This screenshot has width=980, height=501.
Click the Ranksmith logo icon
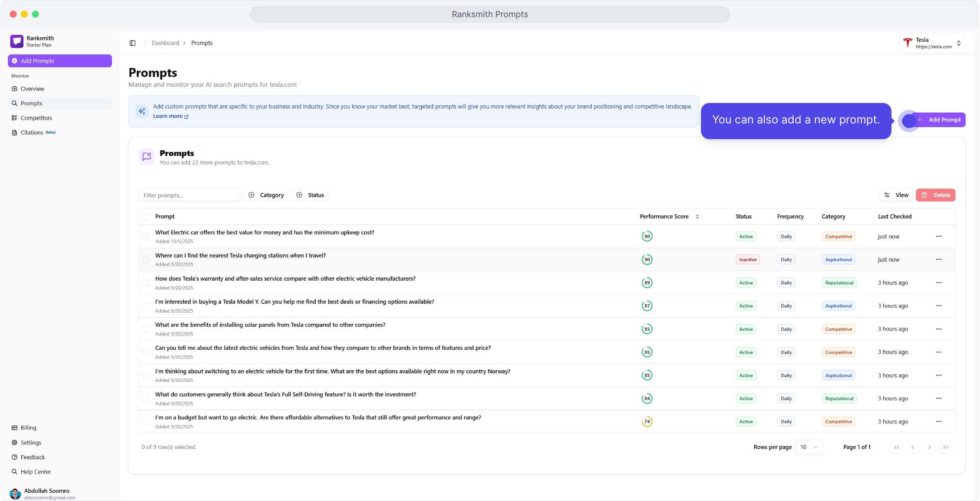click(17, 41)
